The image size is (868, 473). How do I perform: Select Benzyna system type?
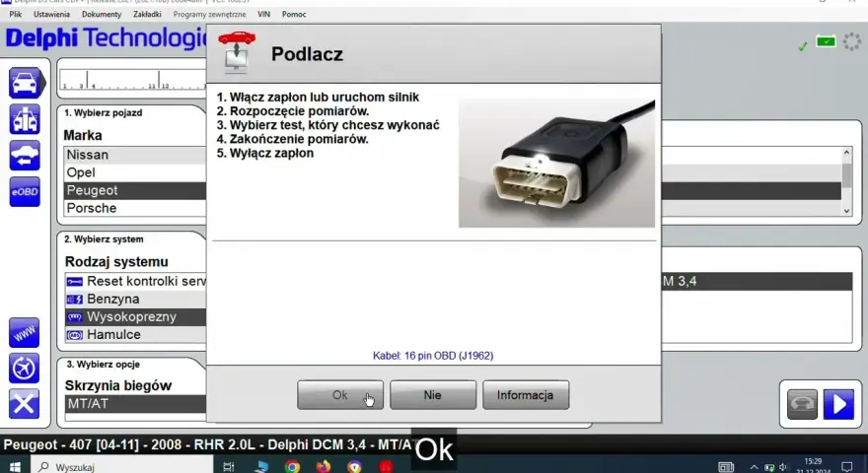(x=136, y=299)
